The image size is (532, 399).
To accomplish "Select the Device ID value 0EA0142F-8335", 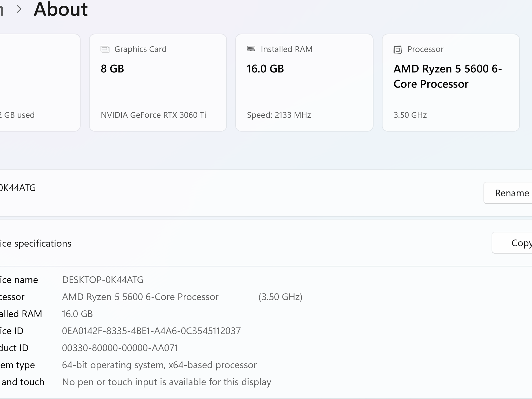I will 151,331.
